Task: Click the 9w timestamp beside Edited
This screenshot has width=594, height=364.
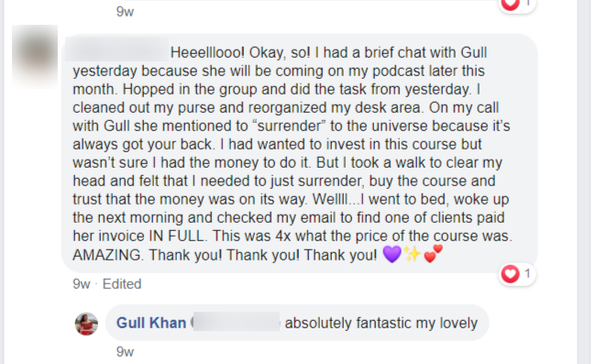Action: click(82, 284)
